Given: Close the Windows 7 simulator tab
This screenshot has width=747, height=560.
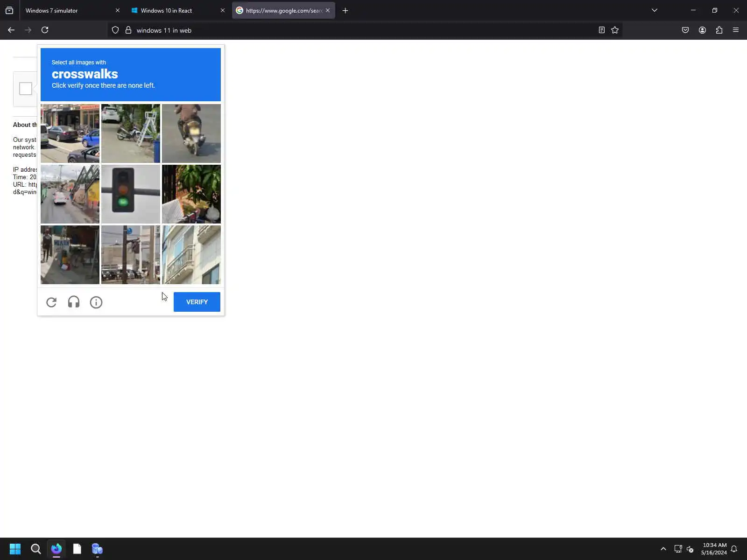Looking at the screenshot, I should pyautogui.click(x=118, y=10).
